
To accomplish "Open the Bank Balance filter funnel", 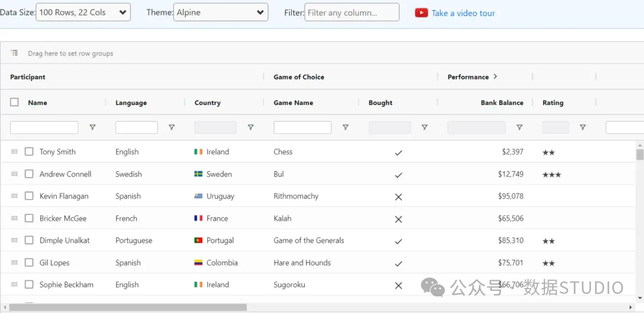I will point(519,128).
